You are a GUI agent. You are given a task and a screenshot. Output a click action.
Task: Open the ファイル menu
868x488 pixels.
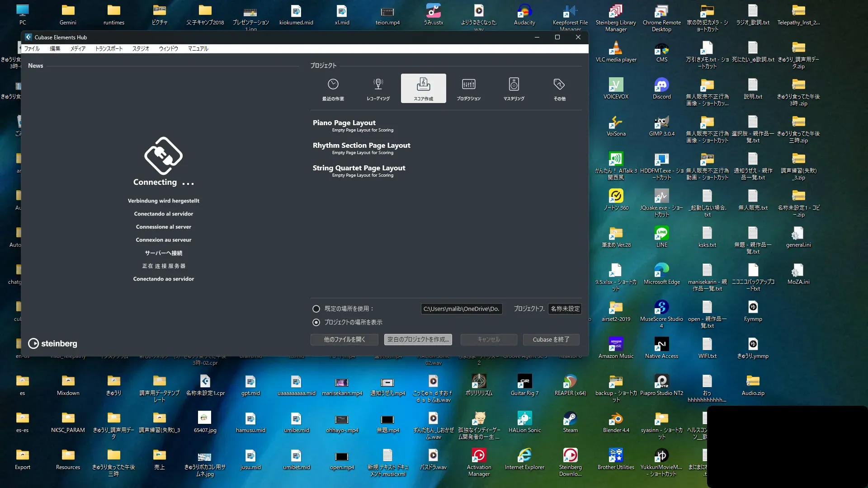click(x=32, y=48)
